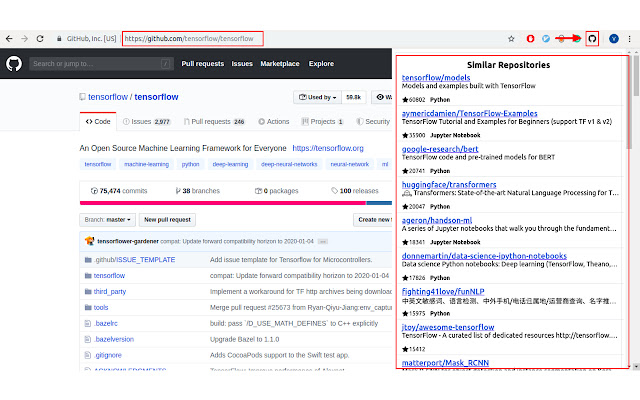This screenshot has width=640, height=400.
Task: Open the fighting41love/funNLP link
Action: [443, 291]
